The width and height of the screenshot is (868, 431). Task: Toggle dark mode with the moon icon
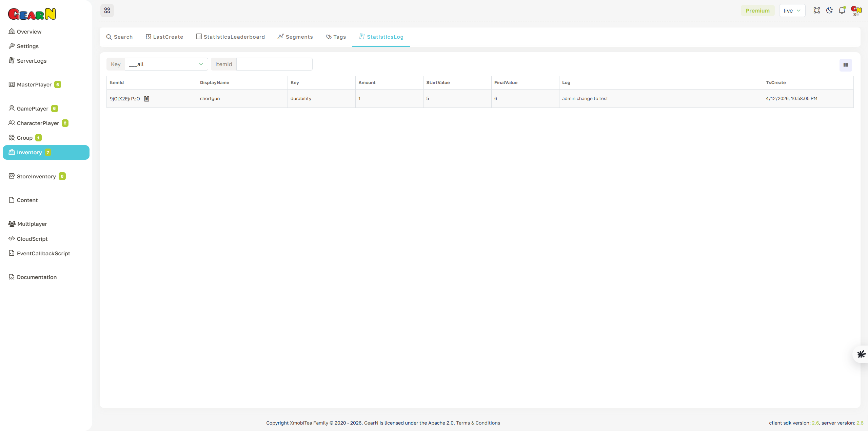(x=829, y=11)
